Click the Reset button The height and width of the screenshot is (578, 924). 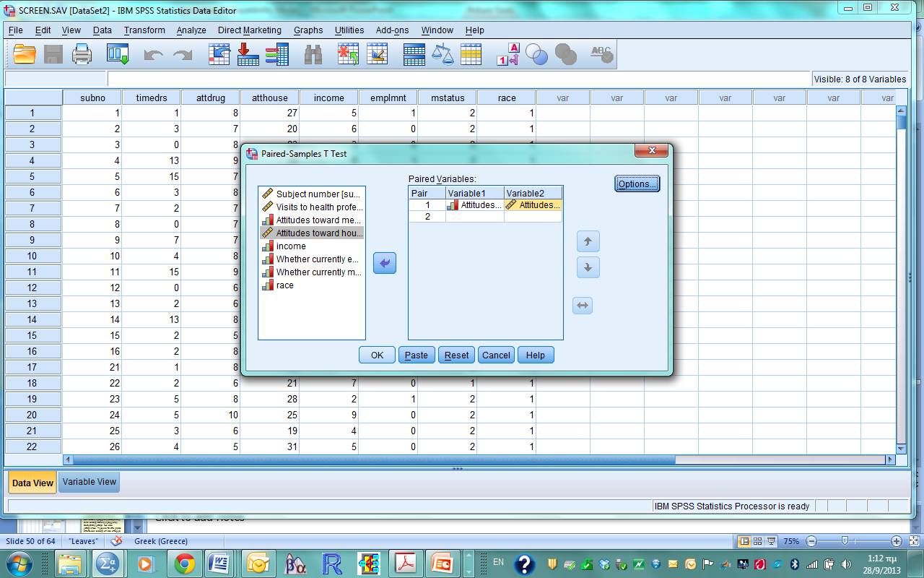[456, 355]
